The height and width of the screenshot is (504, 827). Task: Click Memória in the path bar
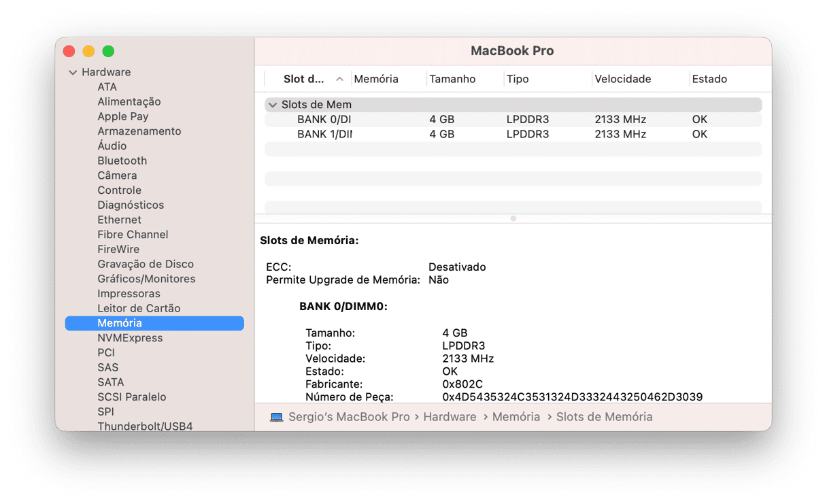pyautogui.click(x=516, y=417)
